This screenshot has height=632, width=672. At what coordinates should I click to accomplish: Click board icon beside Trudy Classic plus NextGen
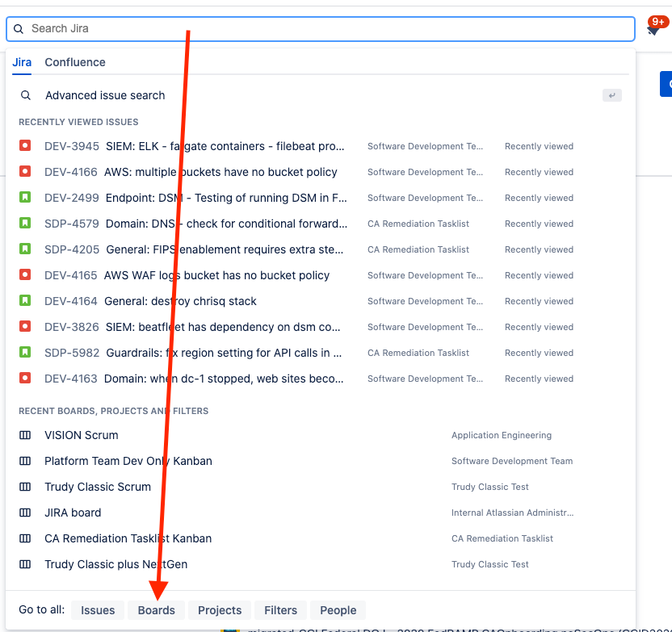click(25, 564)
